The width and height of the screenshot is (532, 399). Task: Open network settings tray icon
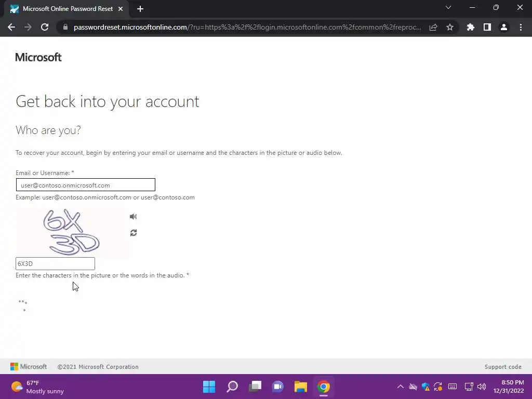(x=469, y=387)
